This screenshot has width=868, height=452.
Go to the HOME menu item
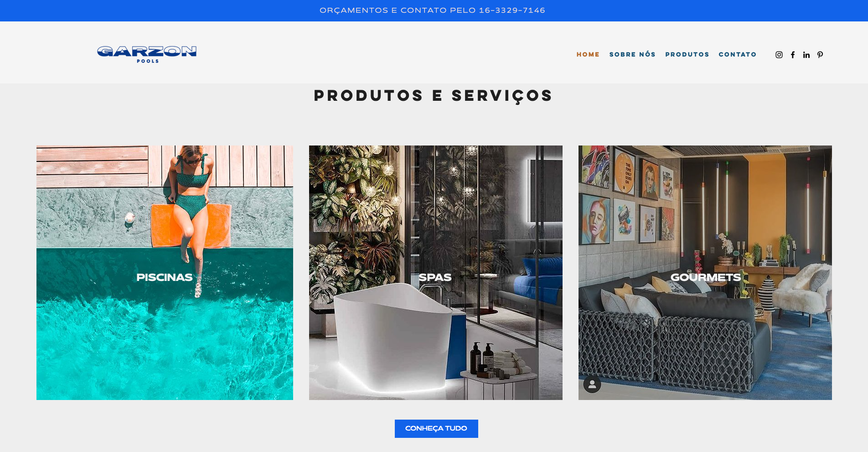pyautogui.click(x=588, y=54)
